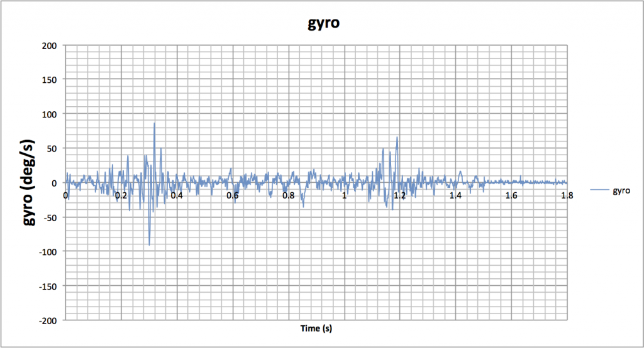Click the 0.6 time axis label
644x348 pixels.
tap(233, 196)
